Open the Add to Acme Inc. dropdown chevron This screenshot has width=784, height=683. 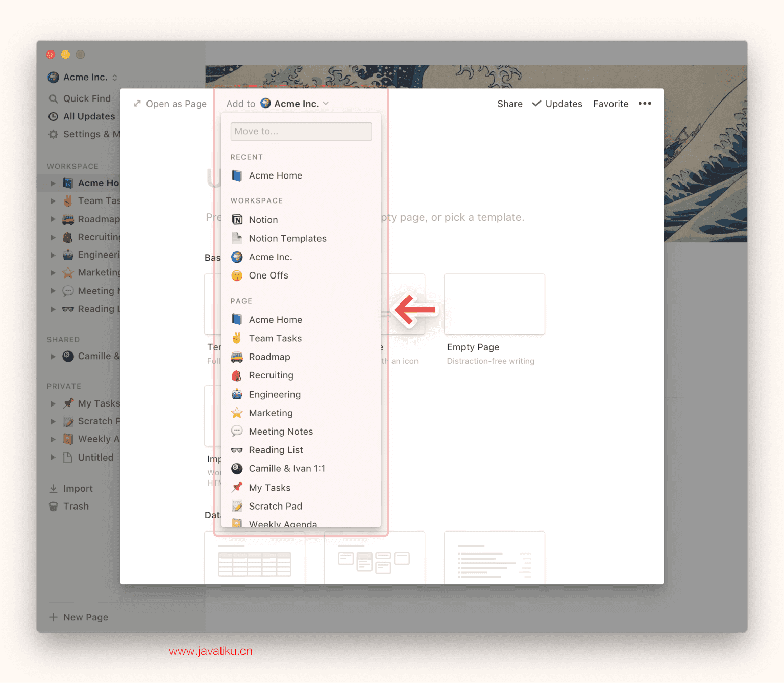click(326, 104)
